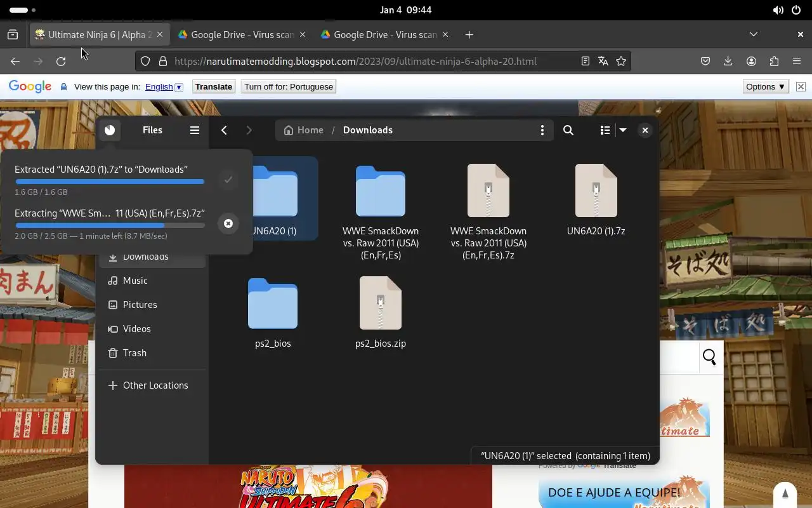List all browser tabs dropdown
Image resolution: width=812 pixels, height=508 pixels.
coord(754,34)
